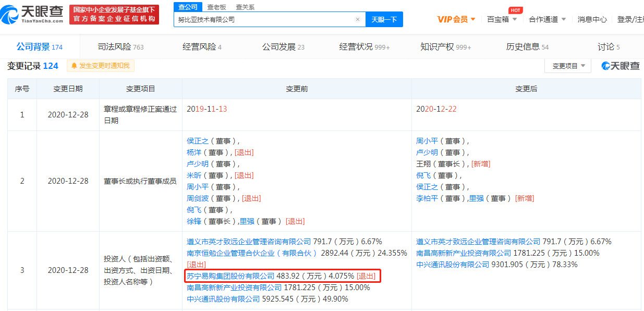Open 侯正之 in the 变更前 column
The height and width of the screenshot is (311, 644).
(198, 141)
